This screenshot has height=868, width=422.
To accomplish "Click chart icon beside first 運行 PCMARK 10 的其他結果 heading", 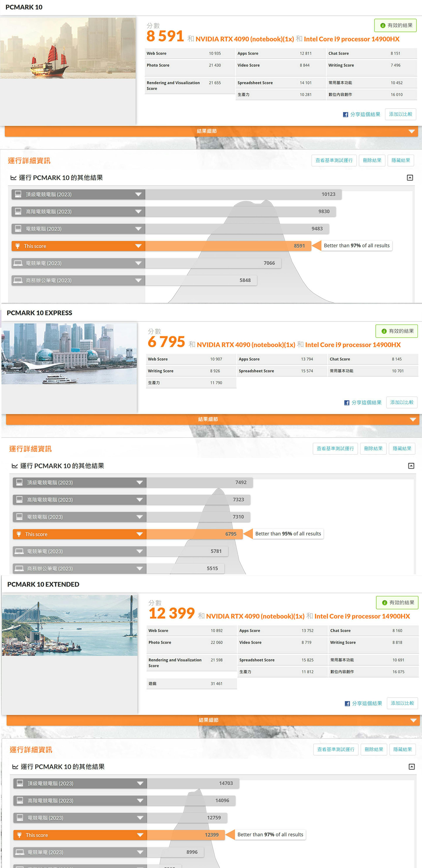I will (14, 178).
